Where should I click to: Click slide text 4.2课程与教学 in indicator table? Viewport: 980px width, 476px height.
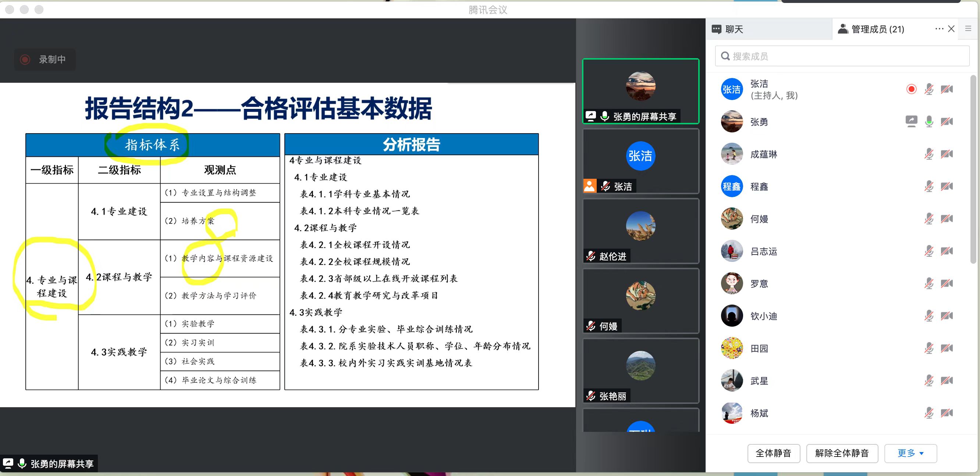(x=119, y=277)
